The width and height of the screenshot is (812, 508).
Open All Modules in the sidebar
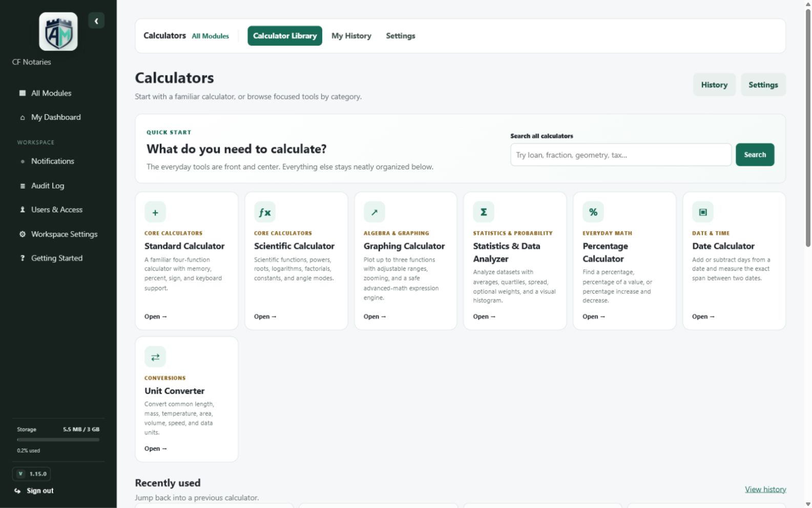click(x=51, y=93)
